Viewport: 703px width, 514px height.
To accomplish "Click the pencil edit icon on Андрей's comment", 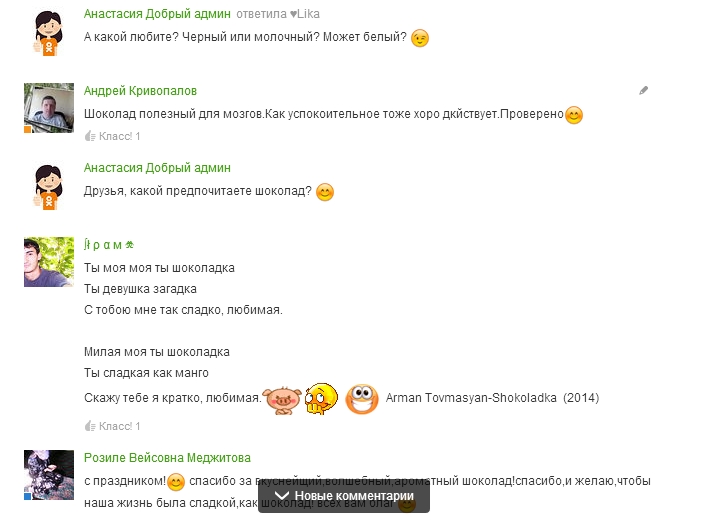I will [x=643, y=91].
